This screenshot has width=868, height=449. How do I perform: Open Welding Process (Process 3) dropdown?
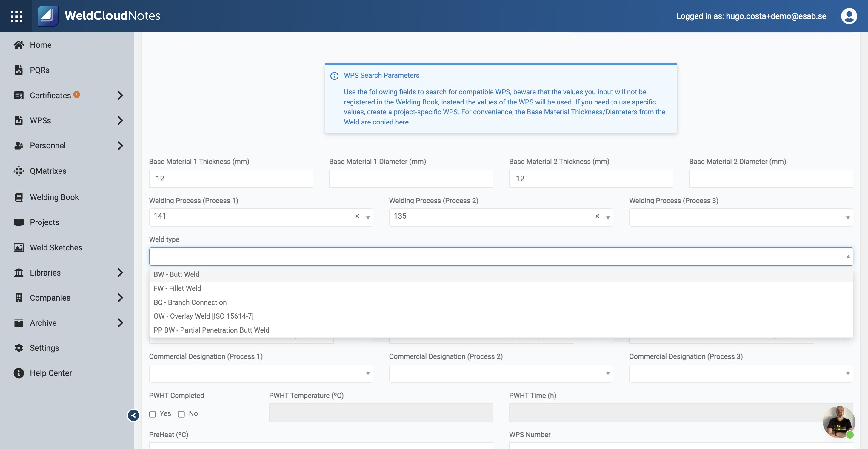[x=741, y=217]
